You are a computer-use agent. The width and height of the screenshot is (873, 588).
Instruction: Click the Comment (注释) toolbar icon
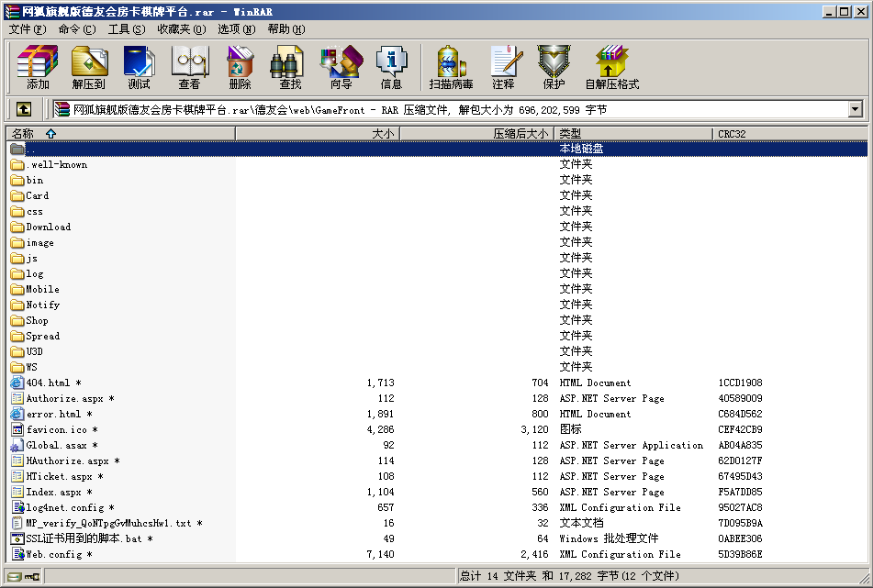click(x=503, y=67)
